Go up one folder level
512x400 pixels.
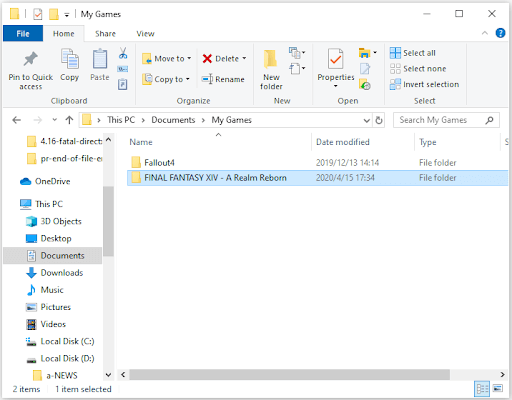tap(69, 120)
